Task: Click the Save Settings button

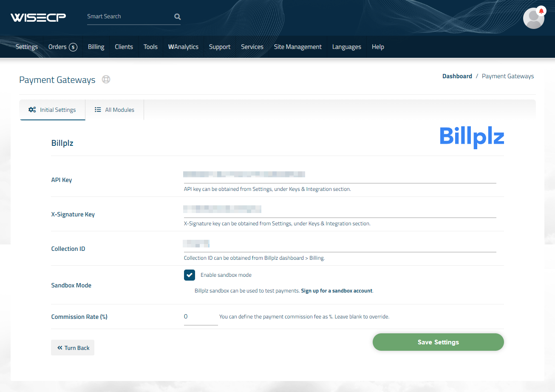Action: 438,342
